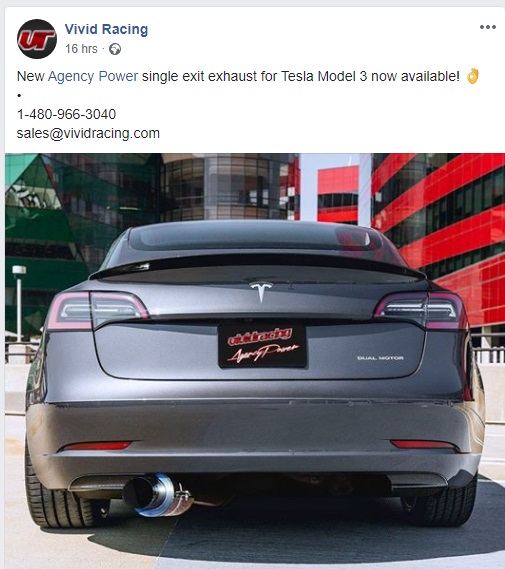
Task: Click the phone number 1-480-966-3040
Action: (66, 114)
